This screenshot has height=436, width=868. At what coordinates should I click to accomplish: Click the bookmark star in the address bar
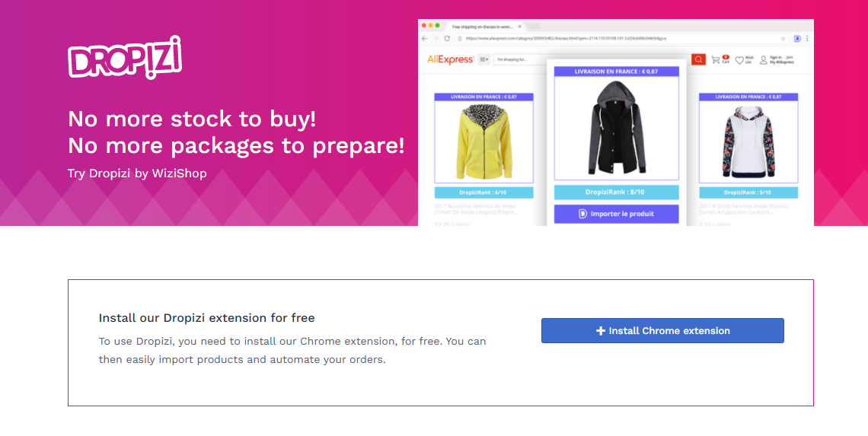point(783,39)
